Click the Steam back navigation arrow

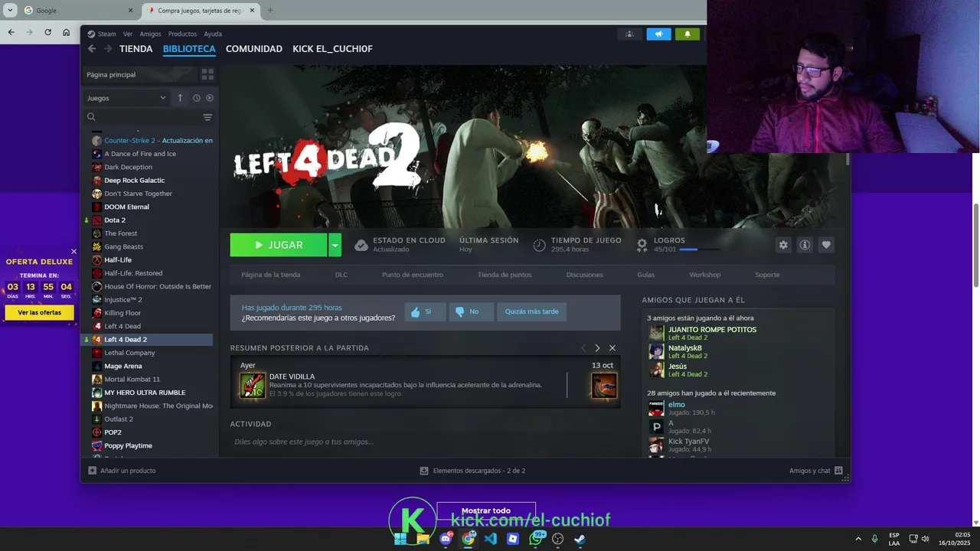pos(92,49)
